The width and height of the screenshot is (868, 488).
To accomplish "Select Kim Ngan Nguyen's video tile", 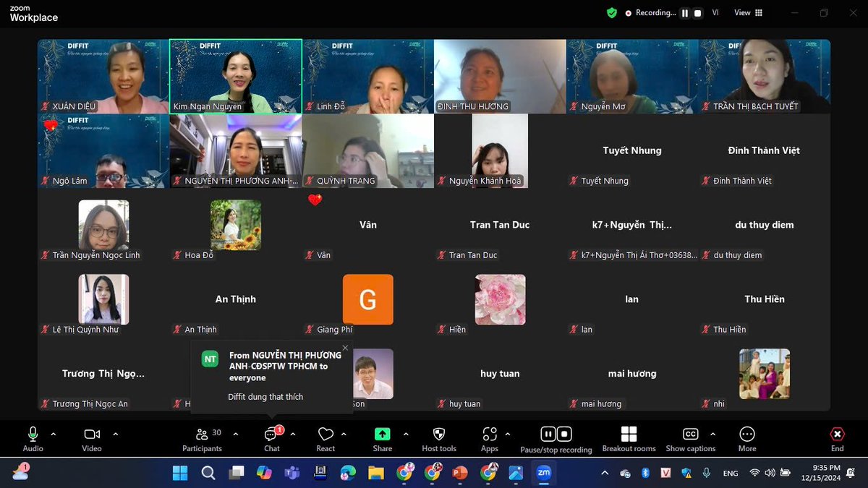I will (x=235, y=76).
